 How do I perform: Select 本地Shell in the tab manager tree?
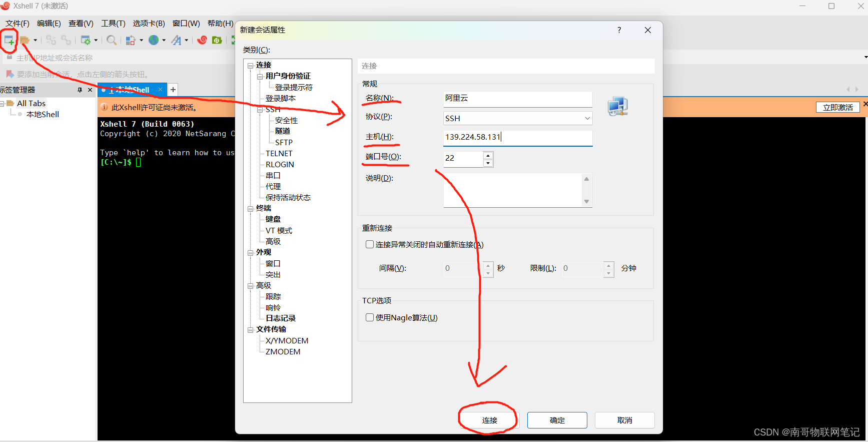(43, 114)
